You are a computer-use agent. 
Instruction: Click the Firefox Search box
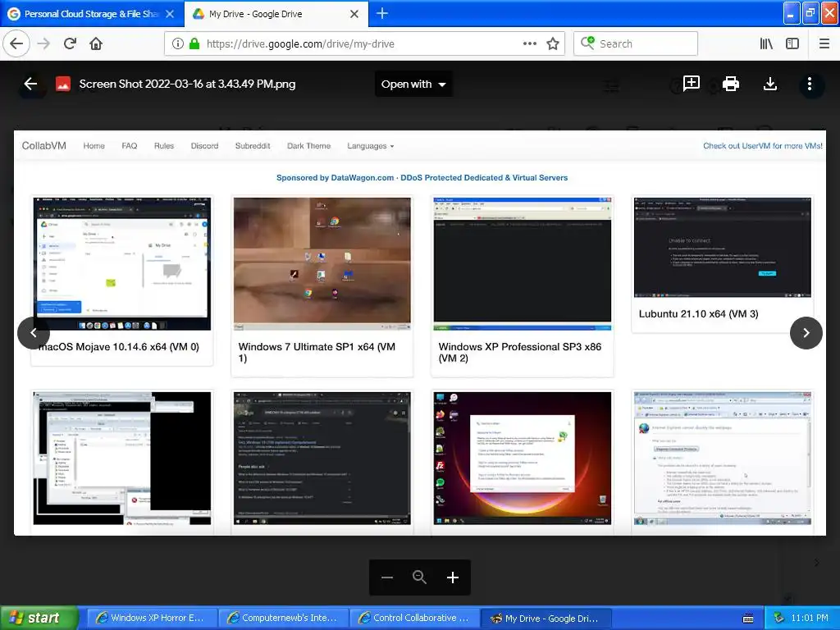[636, 43]
